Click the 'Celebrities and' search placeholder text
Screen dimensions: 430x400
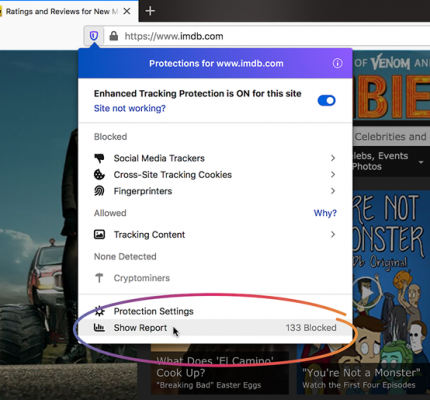pyautogui.click(x=390, y=137)
